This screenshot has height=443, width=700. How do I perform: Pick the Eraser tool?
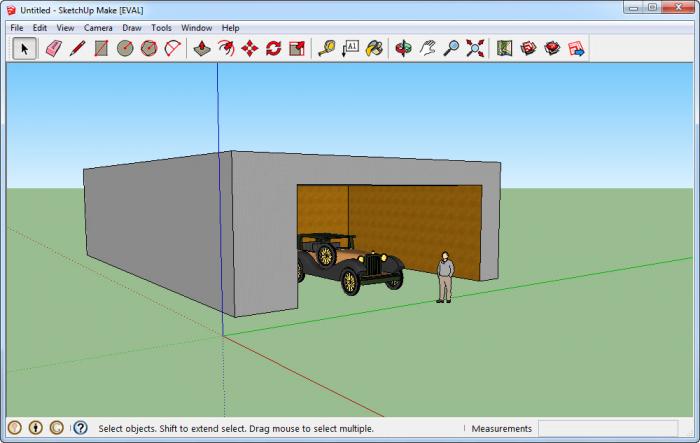click(54, 48)
